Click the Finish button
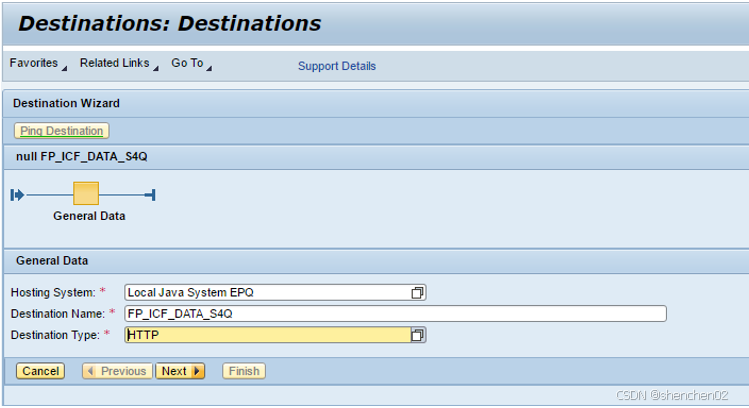The width and height of the screenshot is (749, 408). click(x=244, y=371)
